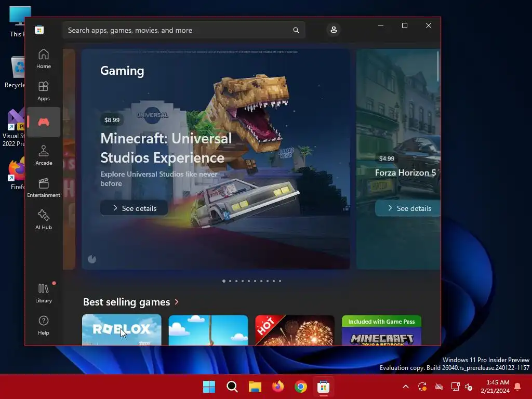The image size is (532, 399).
Task: Open Help in the sidebar
Action: click(x=44, y=325)
